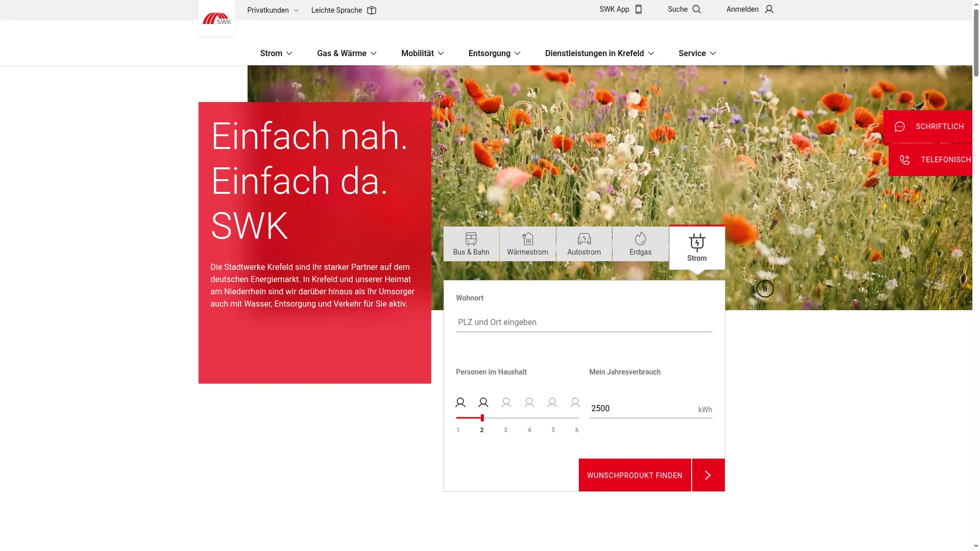Switch to the Erdgas tab label
The image size is (980, 551).
click(x=641, y=252)
